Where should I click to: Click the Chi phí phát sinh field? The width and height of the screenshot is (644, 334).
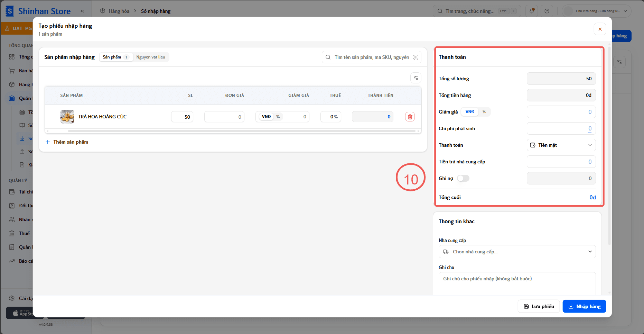(561, 128)
